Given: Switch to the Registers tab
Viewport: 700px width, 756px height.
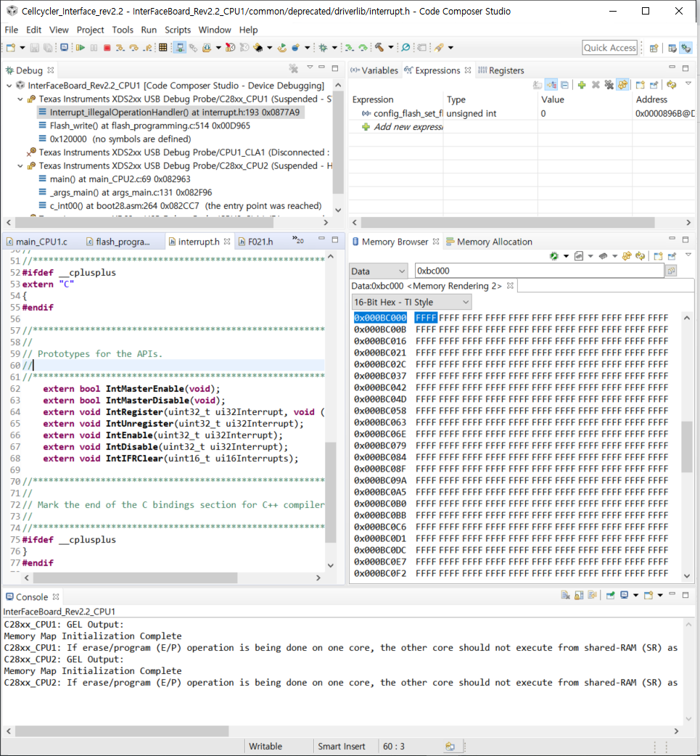Looking at the screenshot, I should click(501, 70).
